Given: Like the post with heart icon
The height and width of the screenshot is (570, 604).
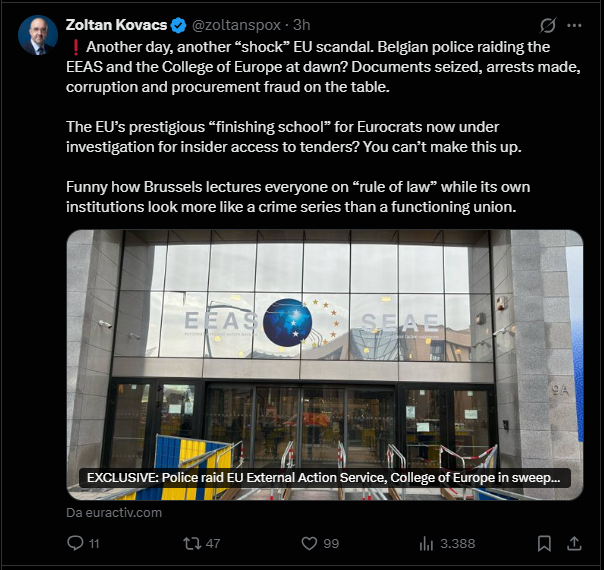Looking at the screenshot, I should click(309, 543).
